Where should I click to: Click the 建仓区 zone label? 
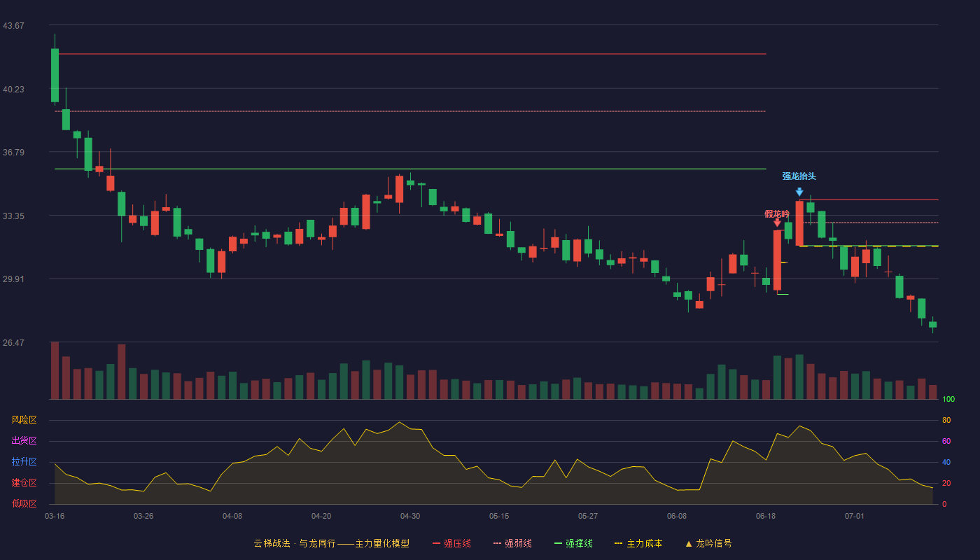pos(24,483)
